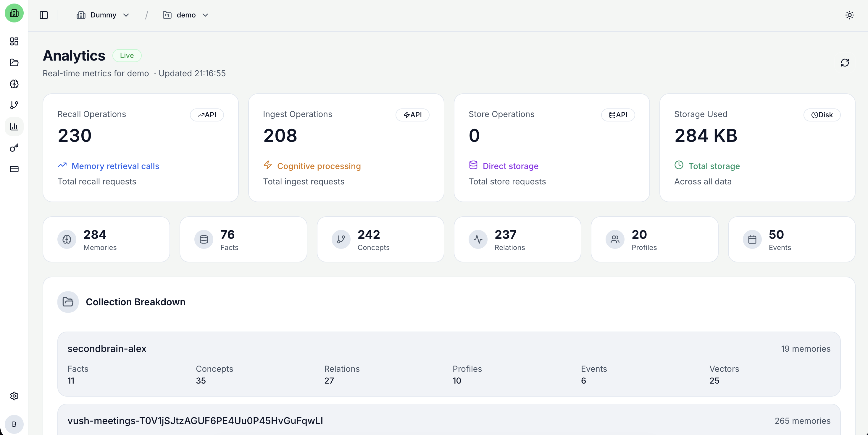Toggle light/dark theme with sun icon
The image size is (868, 435).
[850, 15]
